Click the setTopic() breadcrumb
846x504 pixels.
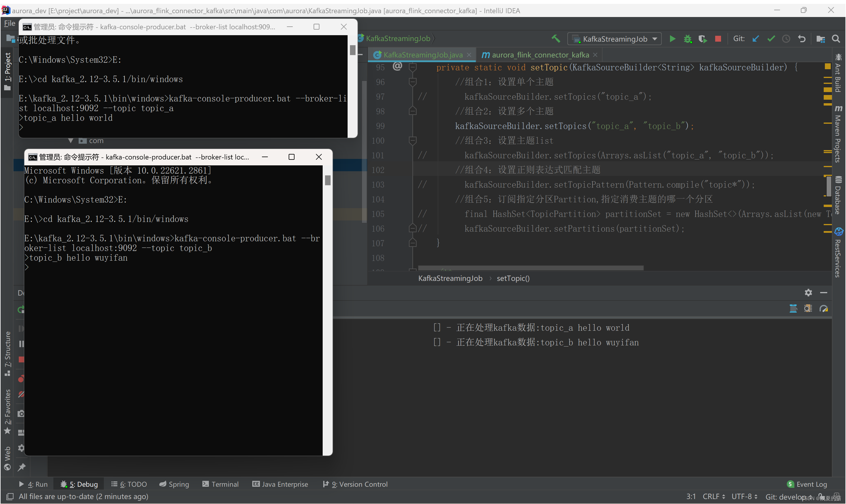[513, 278]
